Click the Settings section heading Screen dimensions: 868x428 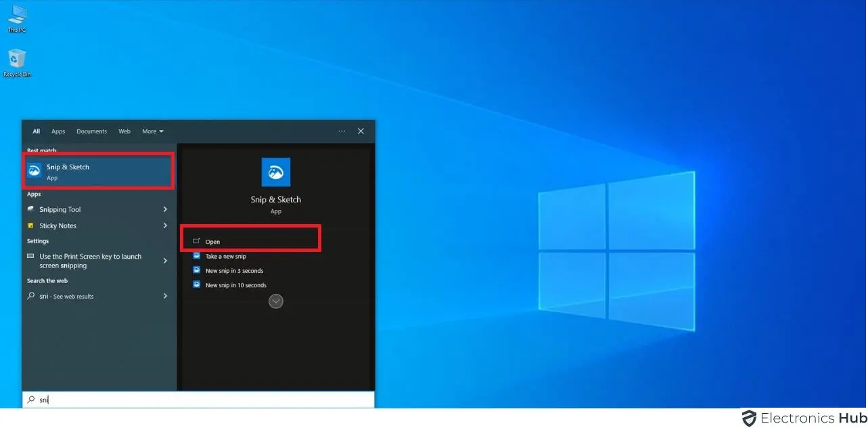pyautogui.click(x=38, y=241)
